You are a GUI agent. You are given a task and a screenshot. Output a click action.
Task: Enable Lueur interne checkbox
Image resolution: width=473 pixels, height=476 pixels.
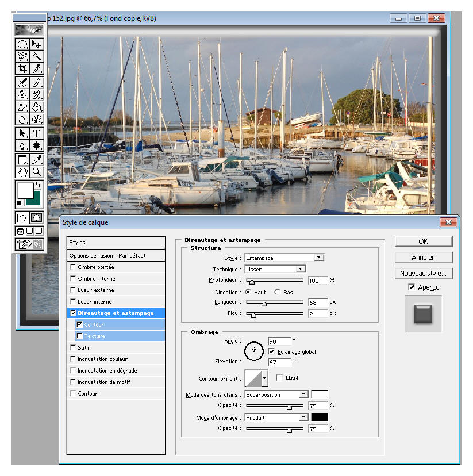pos(73,301)
